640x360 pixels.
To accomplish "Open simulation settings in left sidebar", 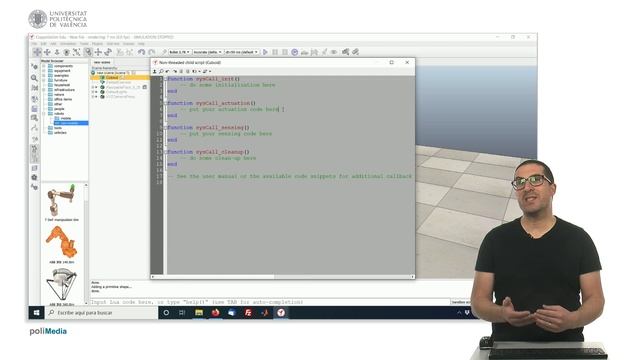I will pyautogui.click(x=34, y=67).
